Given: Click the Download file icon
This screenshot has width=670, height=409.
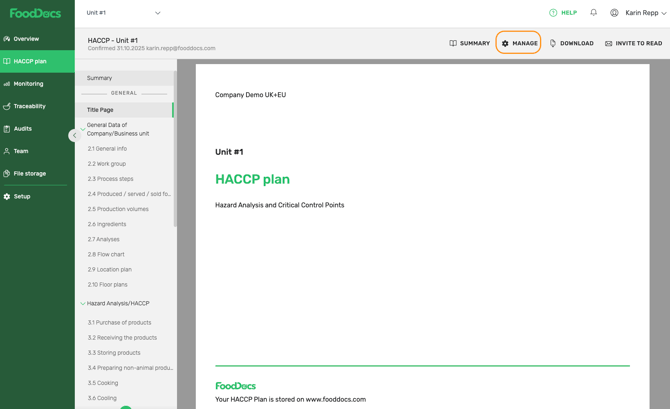Looking at the screenshot, I should click(x=552, y=43).
